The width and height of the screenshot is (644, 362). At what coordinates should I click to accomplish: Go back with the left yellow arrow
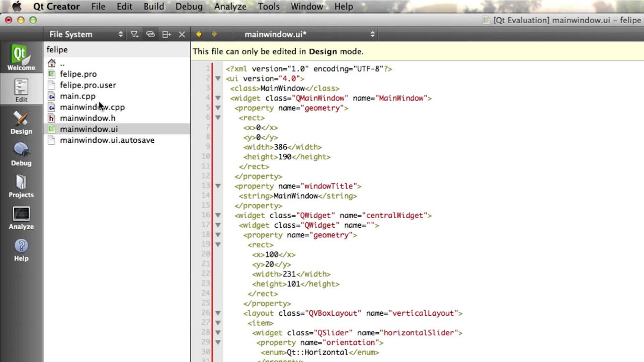[x=199, y=34]
